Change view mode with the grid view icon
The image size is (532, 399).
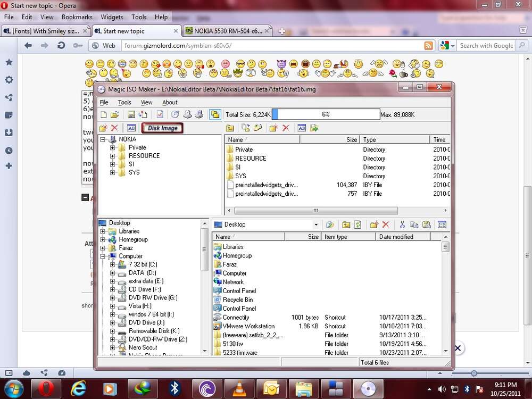pyautogui.click(x=442, y=225)
